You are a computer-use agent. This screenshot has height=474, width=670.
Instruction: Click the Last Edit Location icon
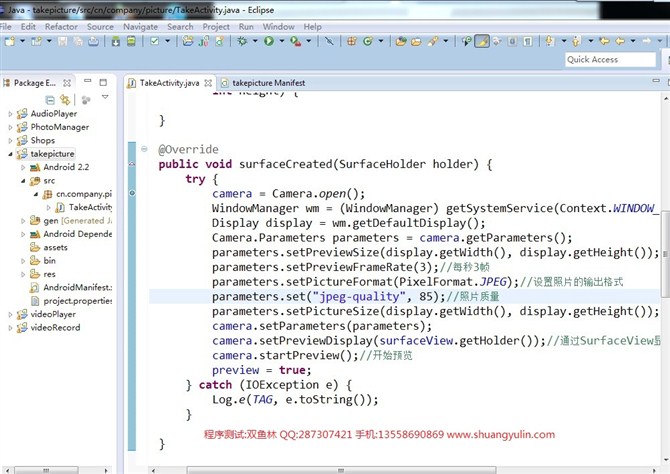coord(604,41)
